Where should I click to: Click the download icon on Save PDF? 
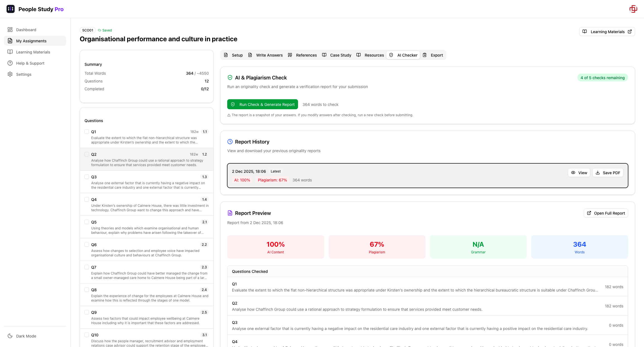598,173
